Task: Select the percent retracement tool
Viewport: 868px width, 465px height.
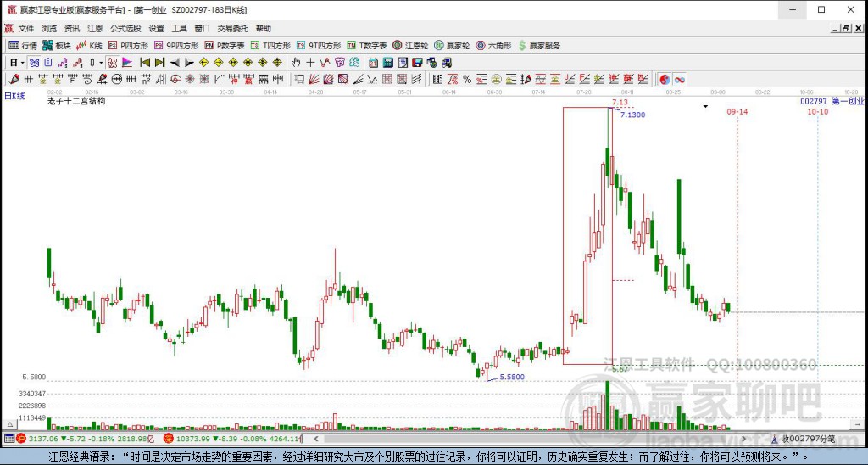Action: click(x=467, y=79)
